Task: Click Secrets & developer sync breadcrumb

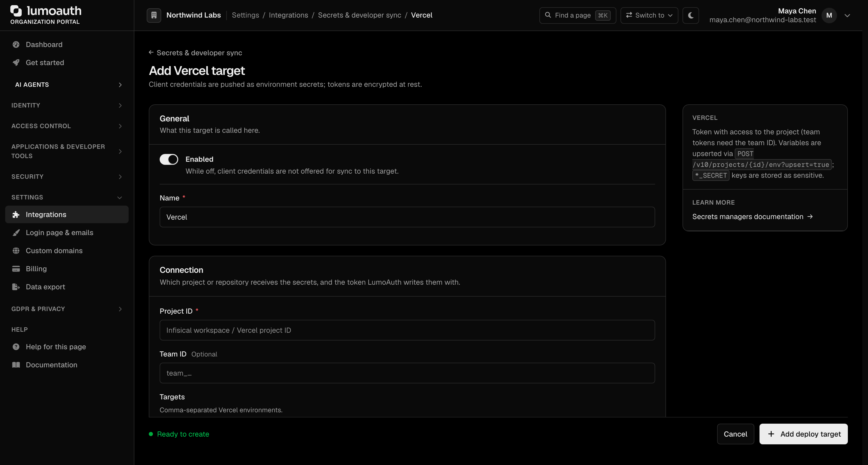Action: click(x=360, y=15)
